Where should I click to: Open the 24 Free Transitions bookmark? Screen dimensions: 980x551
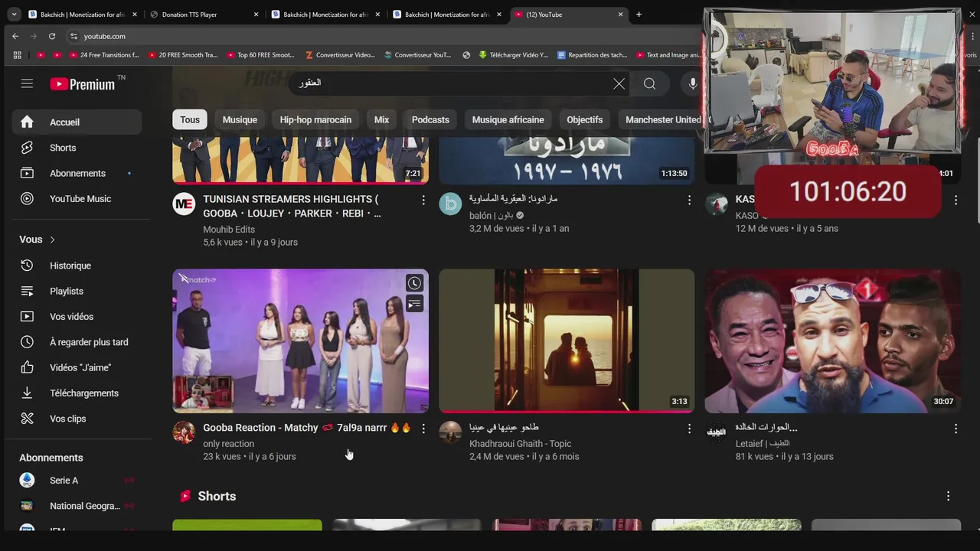pos(105,55)
